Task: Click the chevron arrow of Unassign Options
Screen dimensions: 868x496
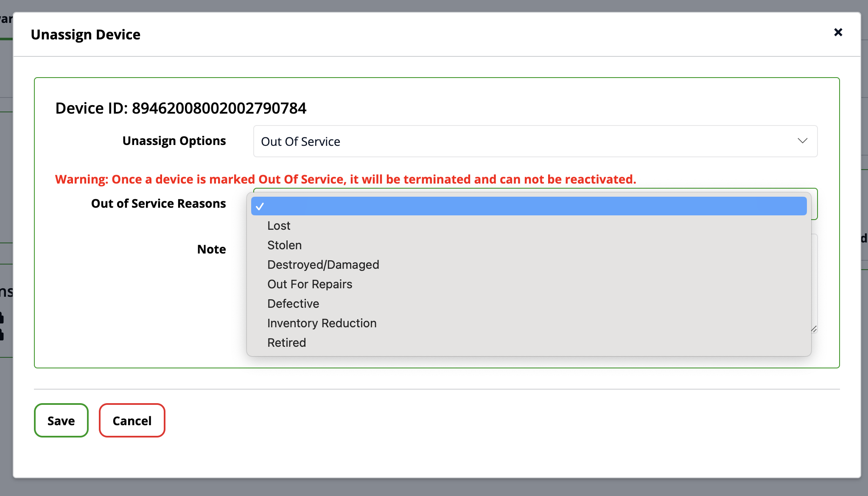Action: tap(802, 141)
